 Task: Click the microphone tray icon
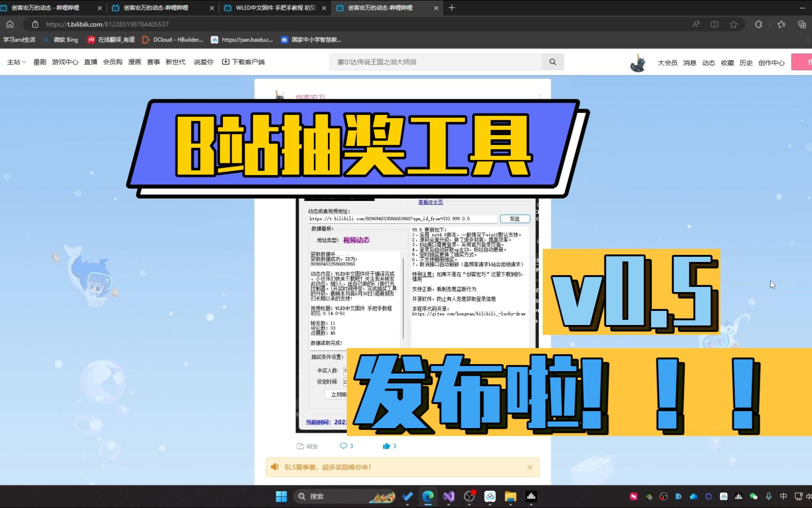[x=769, y=496]
